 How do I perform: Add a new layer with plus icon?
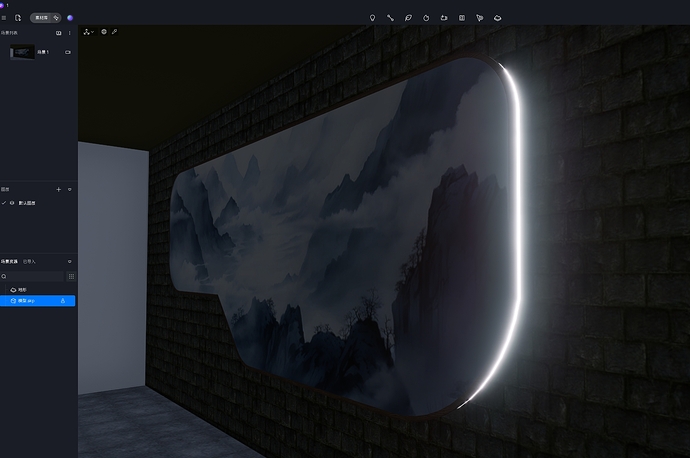click(x=59, y=190)
